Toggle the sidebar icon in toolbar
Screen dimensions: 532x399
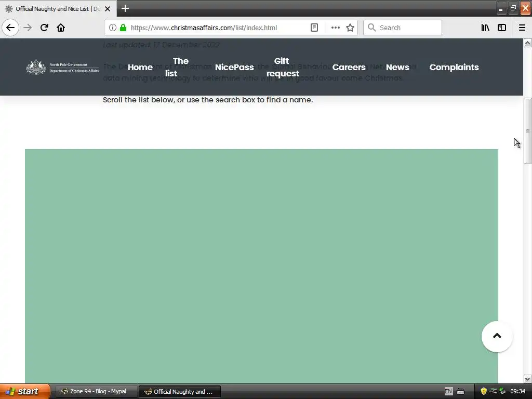click(502, 28)
